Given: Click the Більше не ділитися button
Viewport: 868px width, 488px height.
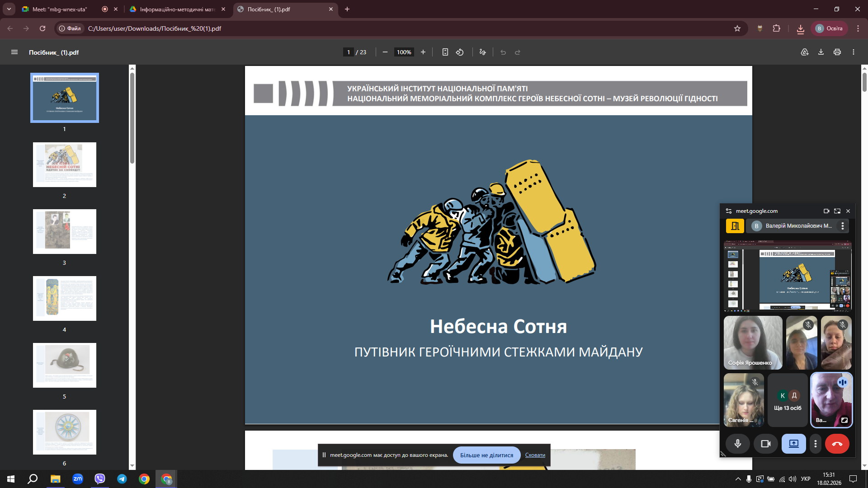Looking at the screenshot, I should click(x=486, y=455).
